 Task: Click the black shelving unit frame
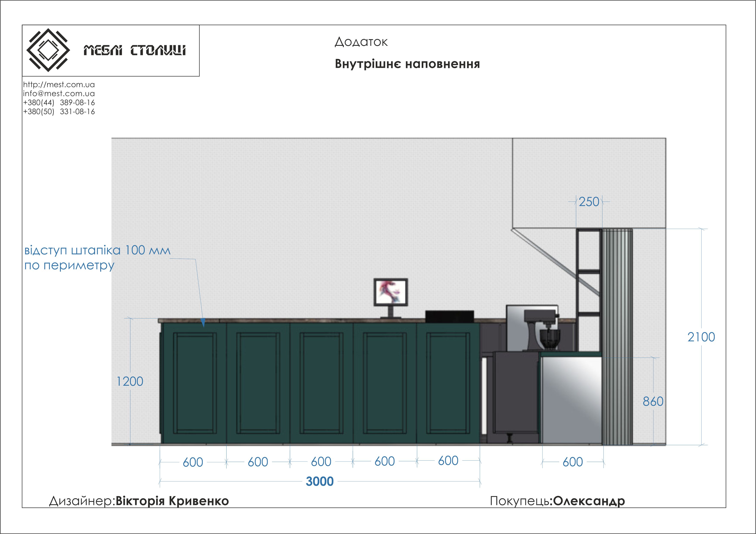[589, 272]
